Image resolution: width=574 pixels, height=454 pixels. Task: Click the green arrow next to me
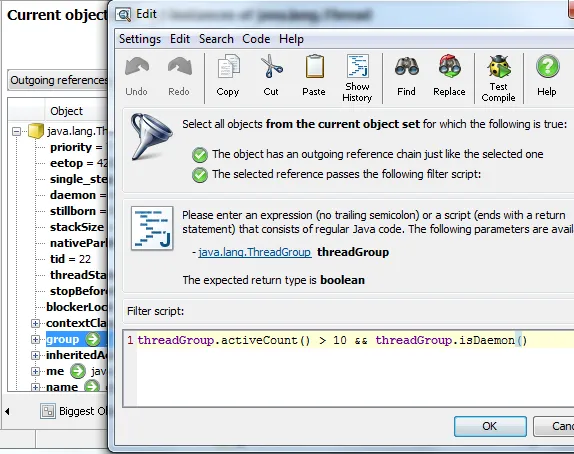click(x=78, y=371)
